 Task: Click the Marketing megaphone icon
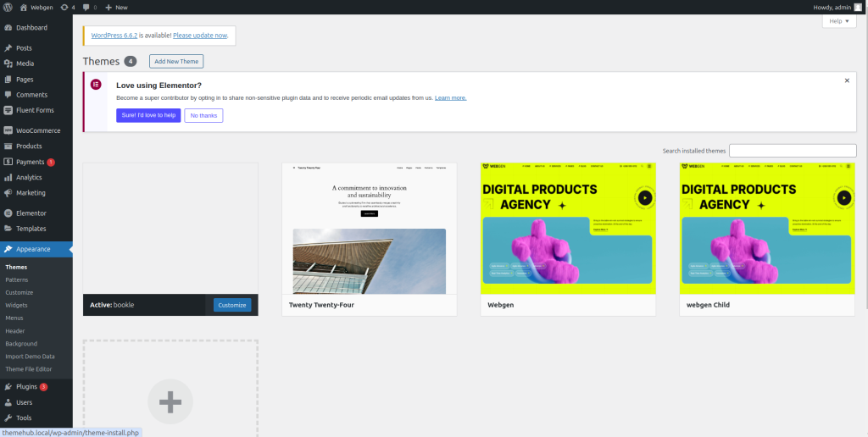point(8,193)
